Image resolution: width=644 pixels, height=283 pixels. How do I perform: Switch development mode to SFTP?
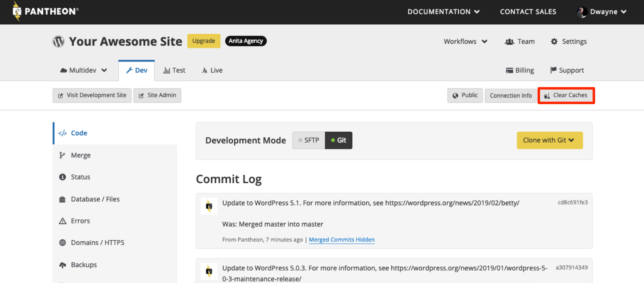309,140
